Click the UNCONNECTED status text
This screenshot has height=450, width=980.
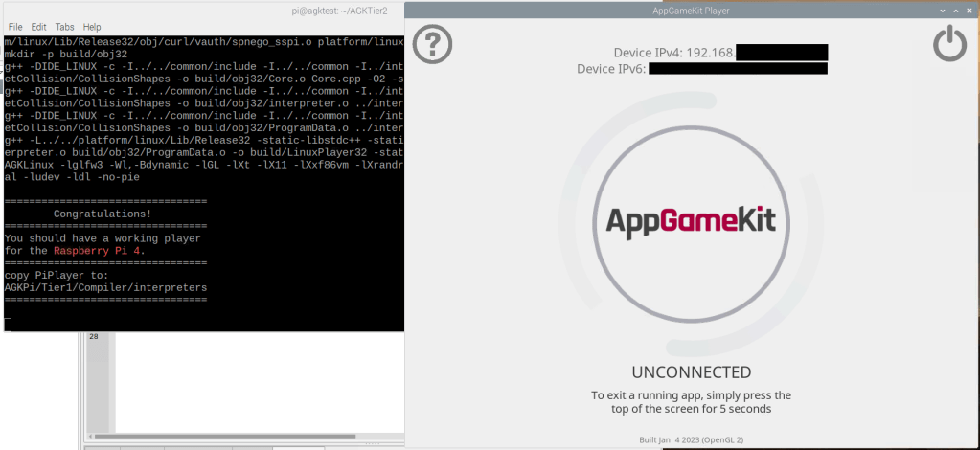(691, 372)
